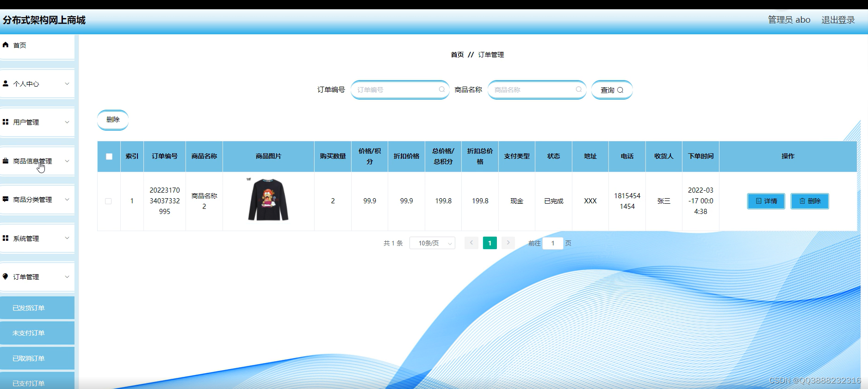This screenshot has height=389, width=868.
Task: Click the magnifier icon in 订单编号 field
Action: pyautogui.click(x=442, y=89)
